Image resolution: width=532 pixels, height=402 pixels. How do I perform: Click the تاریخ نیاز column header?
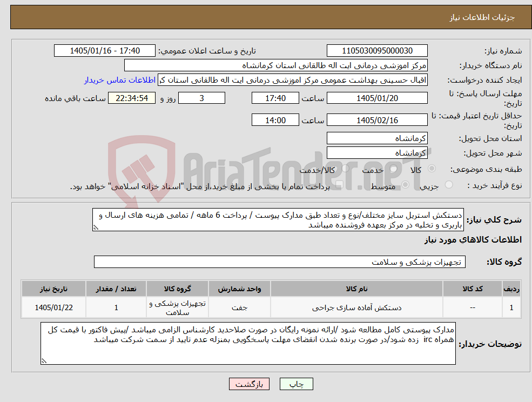click(x=53, y=289)
